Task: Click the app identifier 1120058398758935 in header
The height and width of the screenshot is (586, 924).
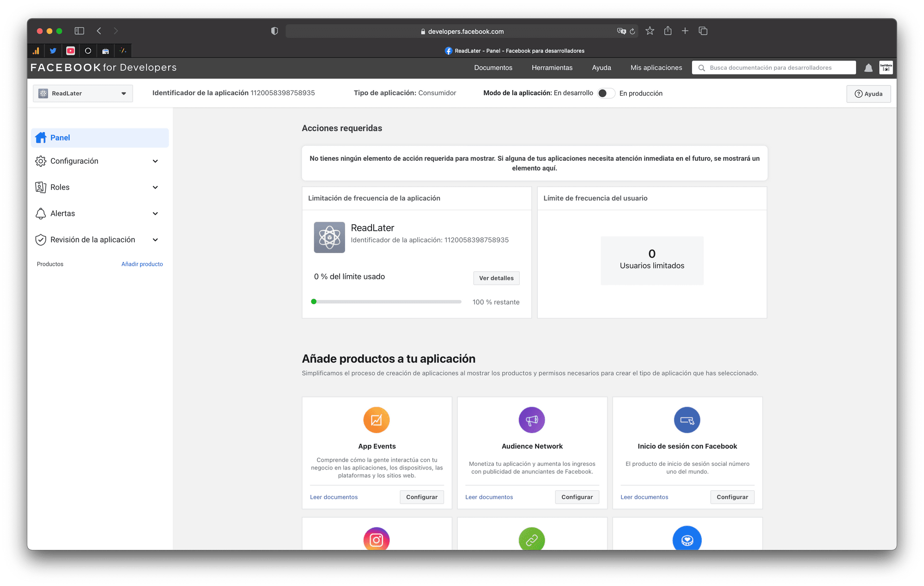Action: 283,93
